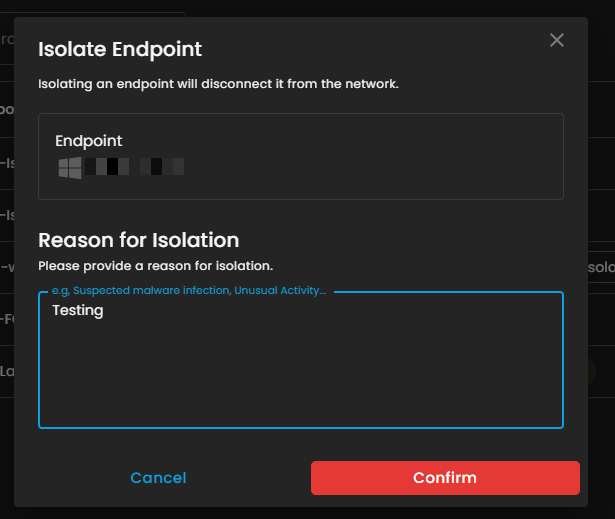Click the "Suspected malware infection" floating field label
Screen dimensions: 615x519
(188, 290)
